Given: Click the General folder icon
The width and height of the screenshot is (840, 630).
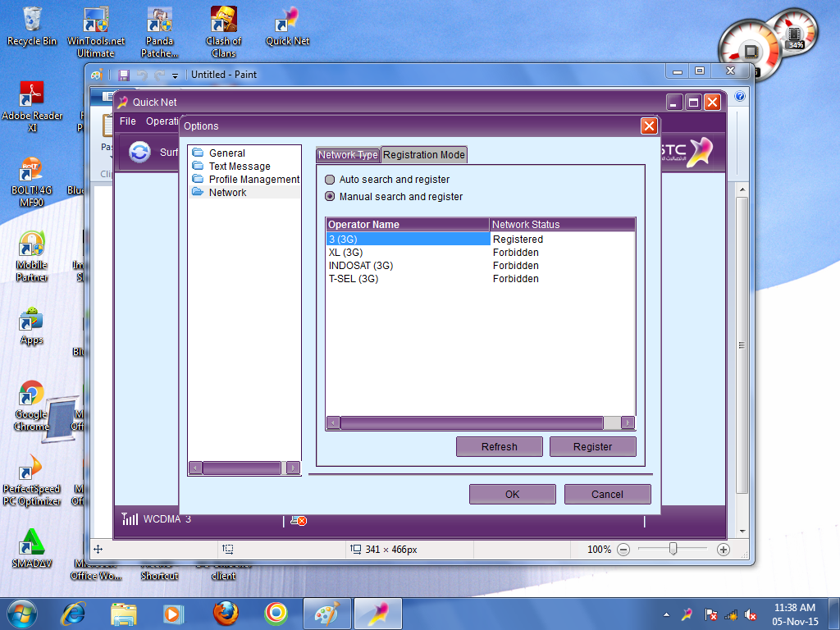Looking at the screenshot, I should (x=198, y=153).
